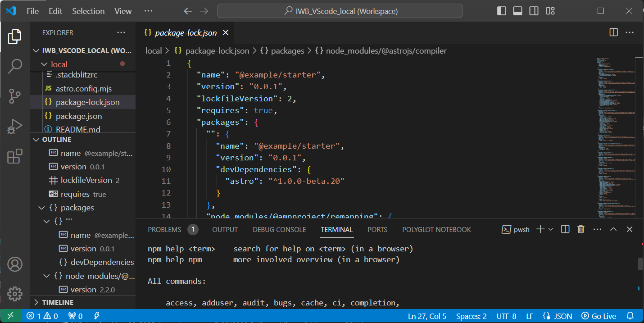This screenshot has height=323, width=644.
Task: Switch to the DEBUG CONSOLE tab
Action: (279, 229)
